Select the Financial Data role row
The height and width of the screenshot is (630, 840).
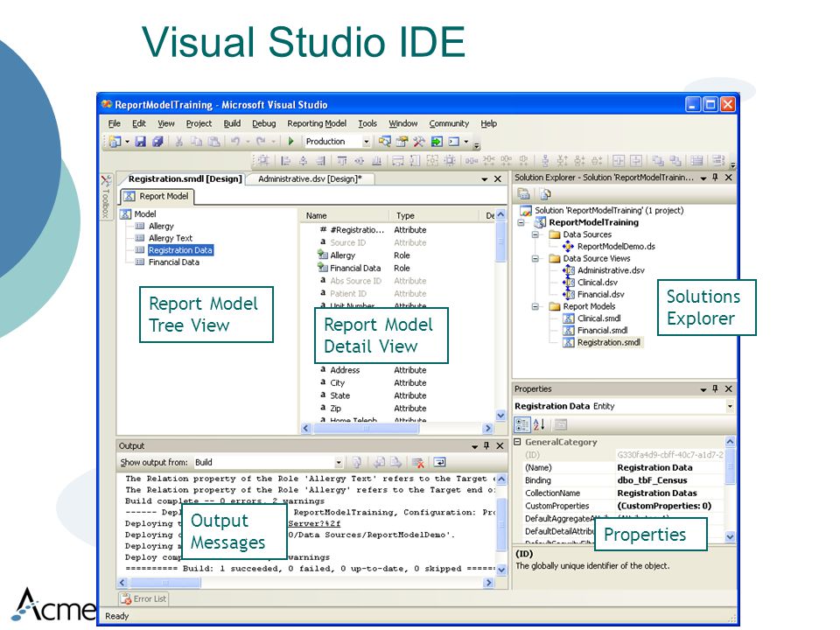coord(396,268)
